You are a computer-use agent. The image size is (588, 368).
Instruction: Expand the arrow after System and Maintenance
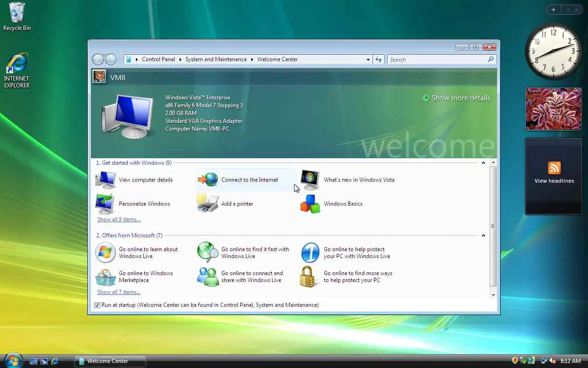tap(252, 59)
